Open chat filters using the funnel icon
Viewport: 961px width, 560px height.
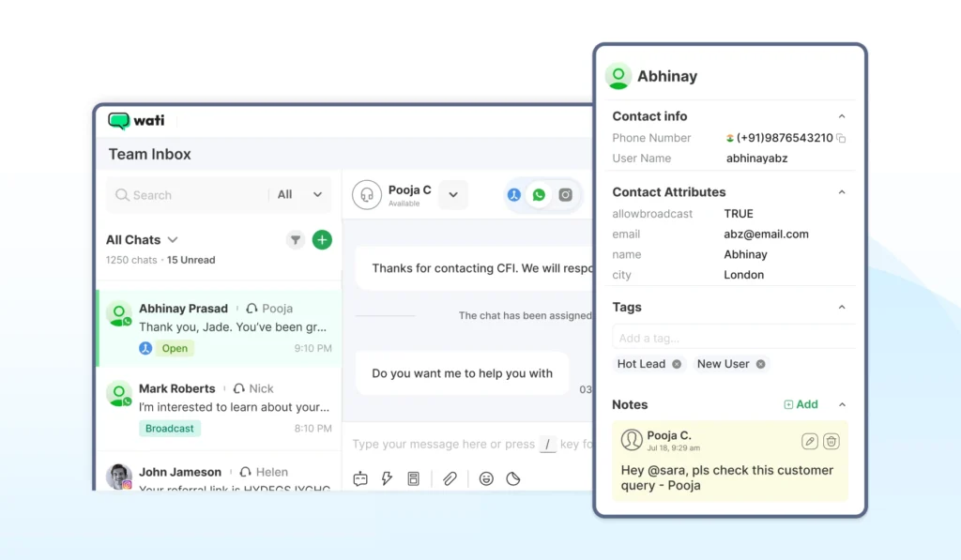[x=296, y=240]
